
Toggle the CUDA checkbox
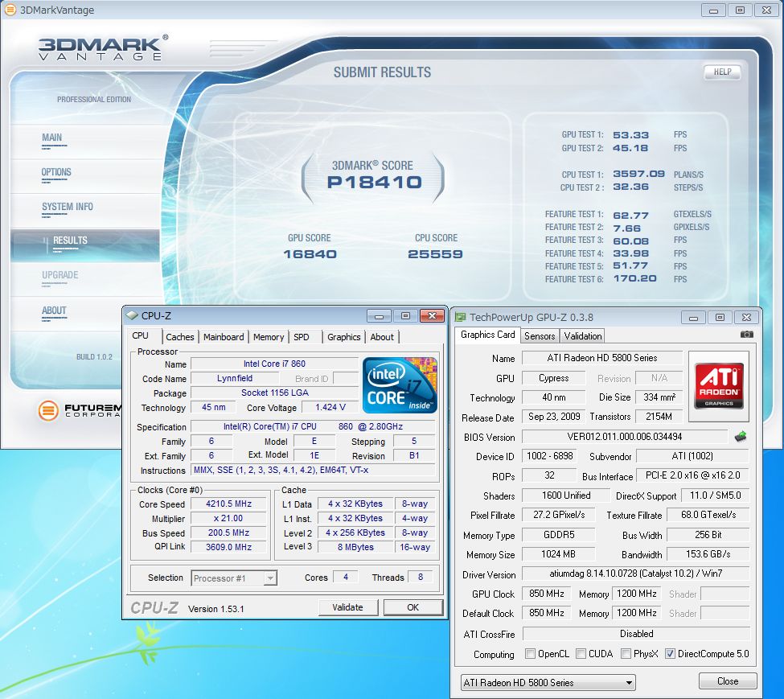[x=579, y=654]
